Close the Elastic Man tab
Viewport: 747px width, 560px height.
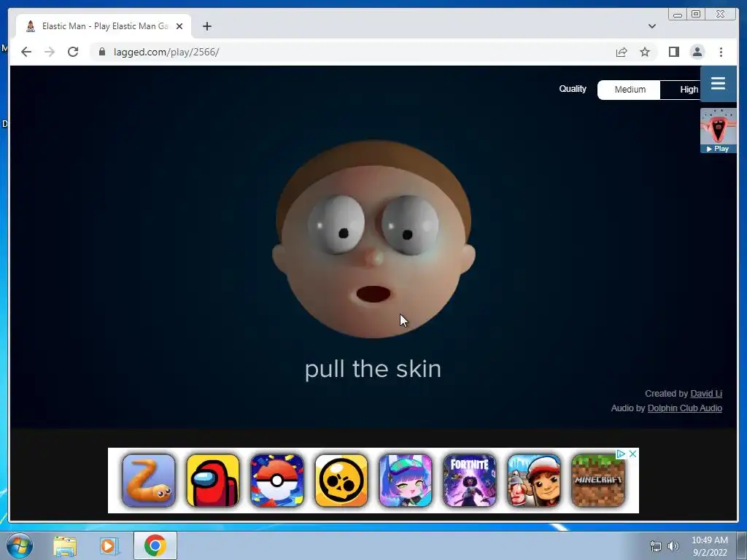[x=179, y=26]
